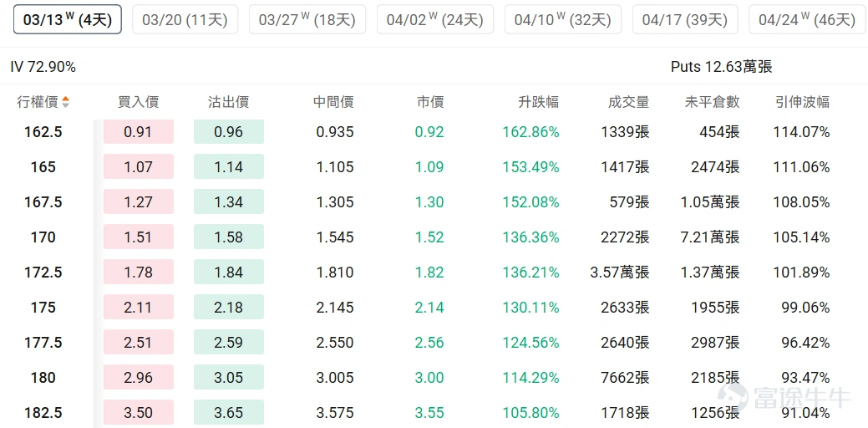Click bid price 1.78 cell
The image size is (868, 428).
(139, 272)
